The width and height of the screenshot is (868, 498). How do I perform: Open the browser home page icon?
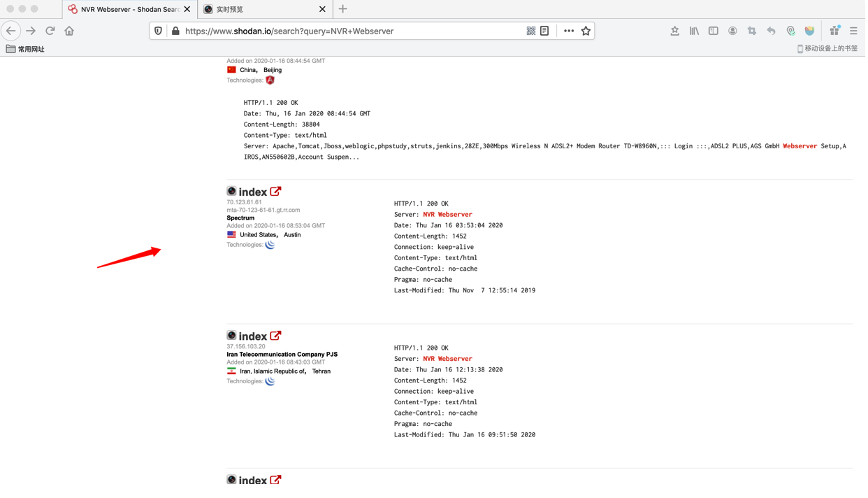click(69, 31)
